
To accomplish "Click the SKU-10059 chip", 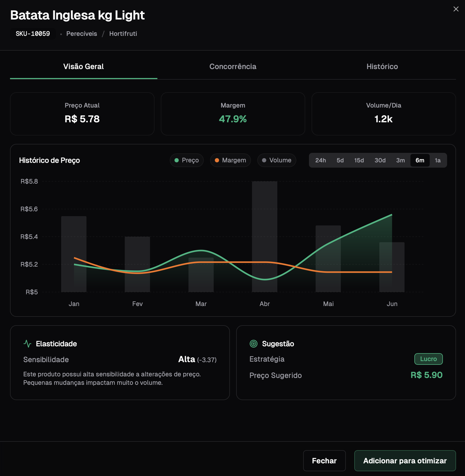I will pos(33,33).
